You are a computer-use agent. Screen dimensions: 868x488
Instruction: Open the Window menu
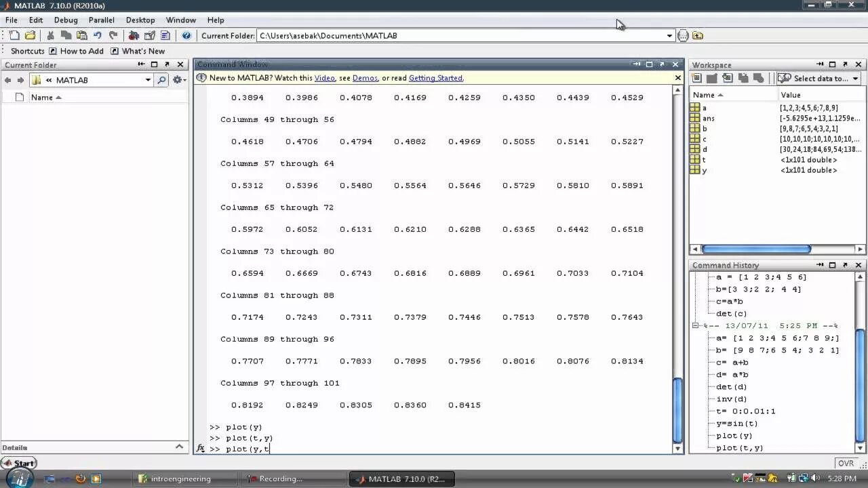click(181, 20)
